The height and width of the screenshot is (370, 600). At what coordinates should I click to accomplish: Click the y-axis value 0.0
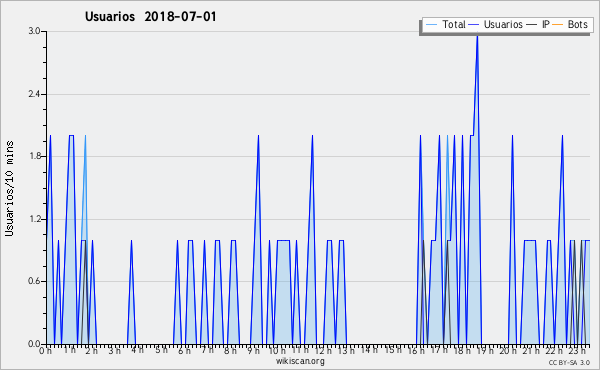coord(34,344)
